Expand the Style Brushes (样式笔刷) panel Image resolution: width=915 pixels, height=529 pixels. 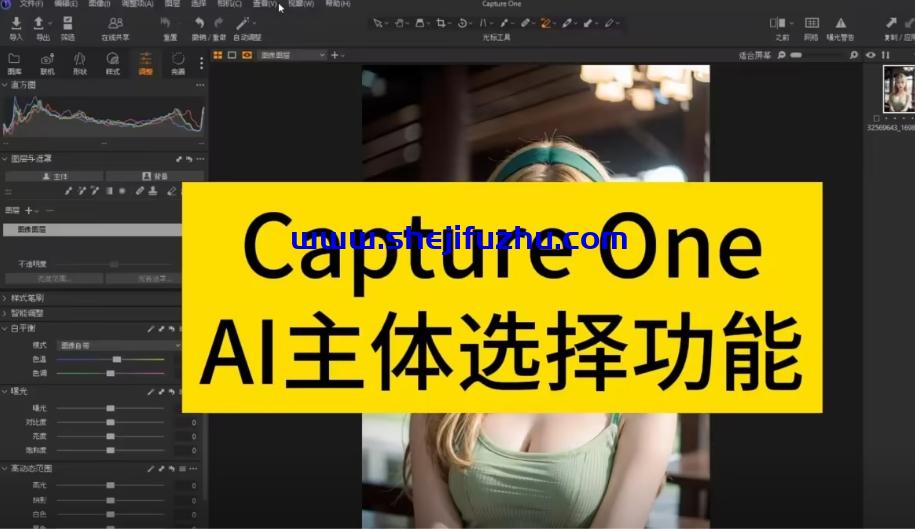(x=28, y=298)
